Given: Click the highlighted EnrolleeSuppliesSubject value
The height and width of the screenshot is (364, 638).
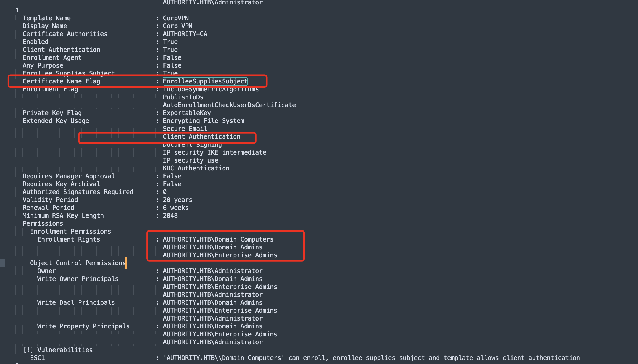Looking at the screenshot, I should tap(205, 81).
